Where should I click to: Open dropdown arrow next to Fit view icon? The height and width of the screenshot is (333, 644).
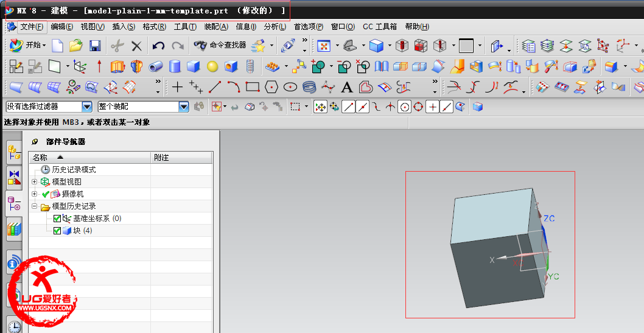tap(337, 46)
